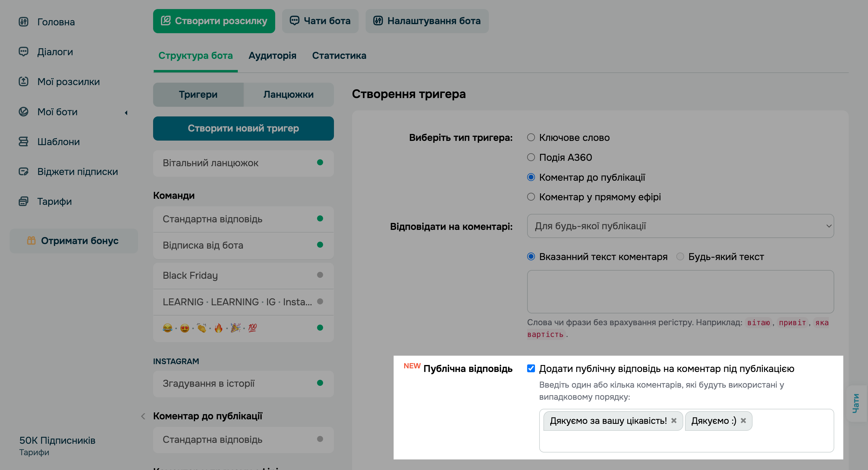
Task: Open Чати бота via chat bubble icon
Action: [295, 21]
